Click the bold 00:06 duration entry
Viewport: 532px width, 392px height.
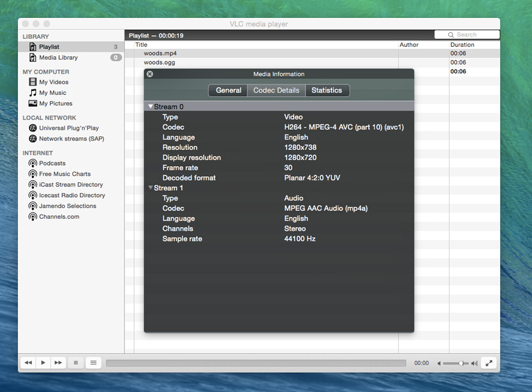(458, 72)
